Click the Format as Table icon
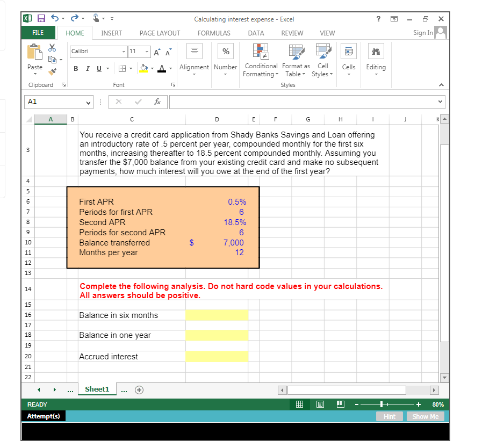 tap(296, 52)
